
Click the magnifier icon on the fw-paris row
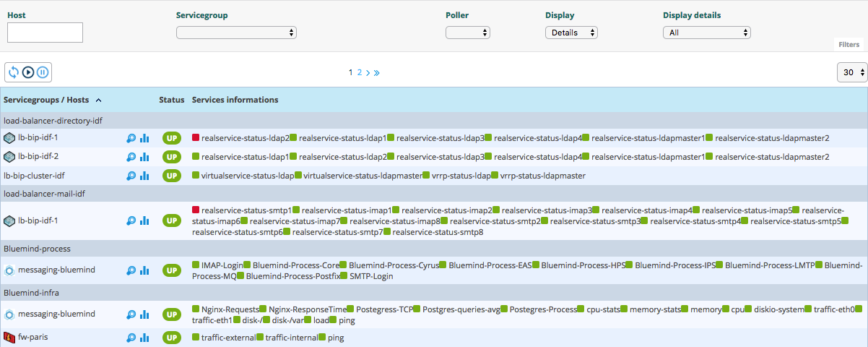click(131, 338)
